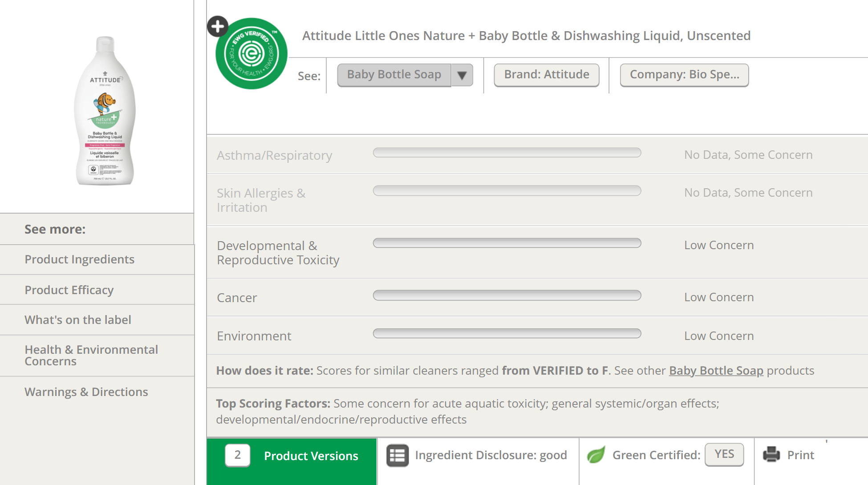Click the 'Low Concern' text beside Environment

(x=719, y=336)
